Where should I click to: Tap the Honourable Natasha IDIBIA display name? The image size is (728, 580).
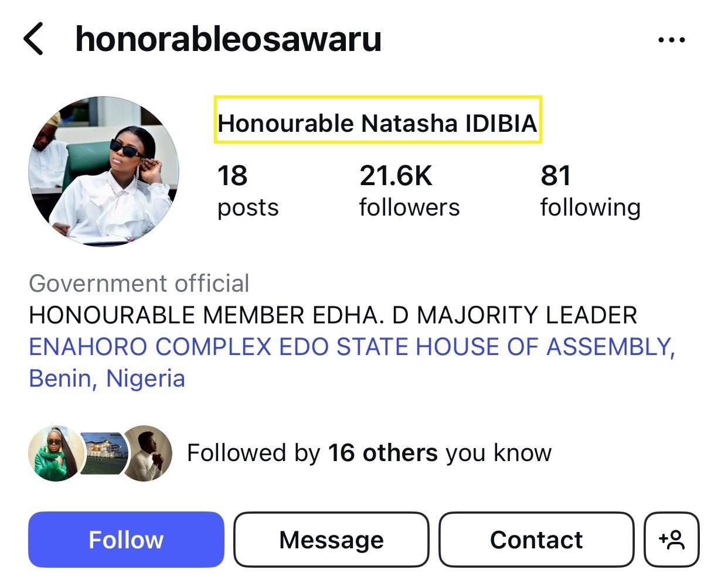click(377, 124)
